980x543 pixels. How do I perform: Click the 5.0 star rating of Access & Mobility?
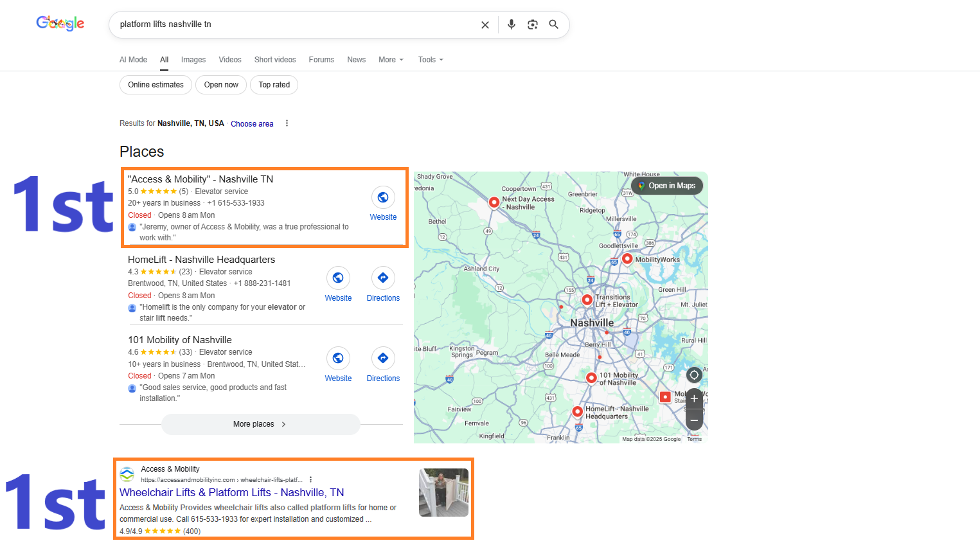[158, 191]
